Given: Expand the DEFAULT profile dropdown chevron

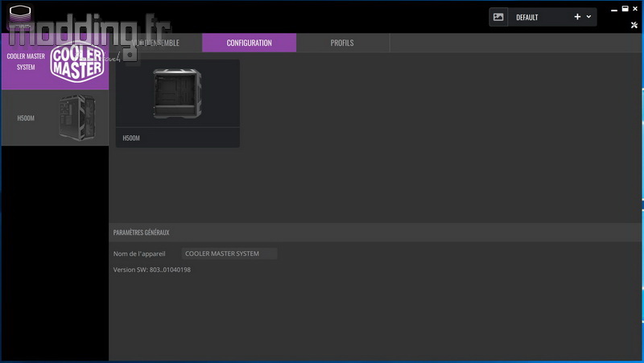Looking at the screenshot, I should click(x=588, y=17).
